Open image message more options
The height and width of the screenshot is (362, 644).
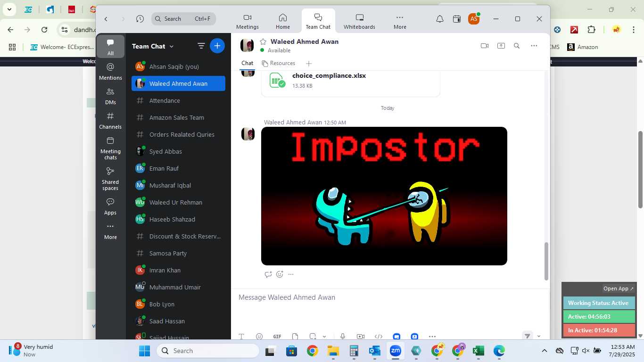(x=291, y=274)
